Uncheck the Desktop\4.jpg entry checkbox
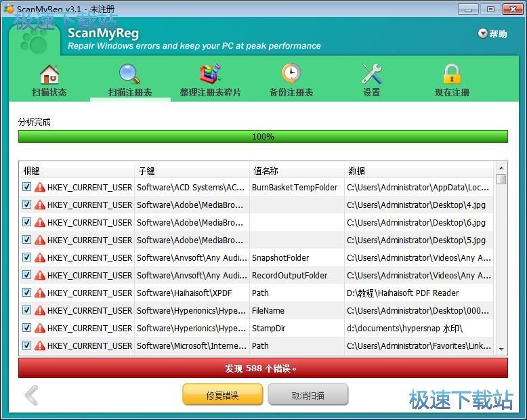527x420 pixels. (26, 205)
